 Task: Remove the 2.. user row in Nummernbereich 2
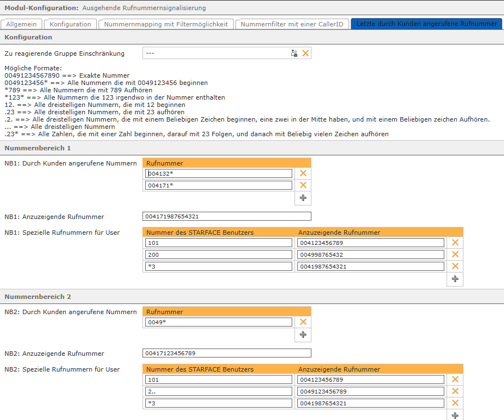(x=455, y=391)
